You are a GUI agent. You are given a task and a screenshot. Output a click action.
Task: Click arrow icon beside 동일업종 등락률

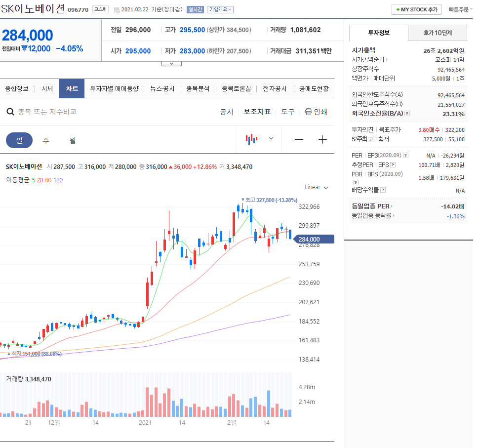coord(394,215)
